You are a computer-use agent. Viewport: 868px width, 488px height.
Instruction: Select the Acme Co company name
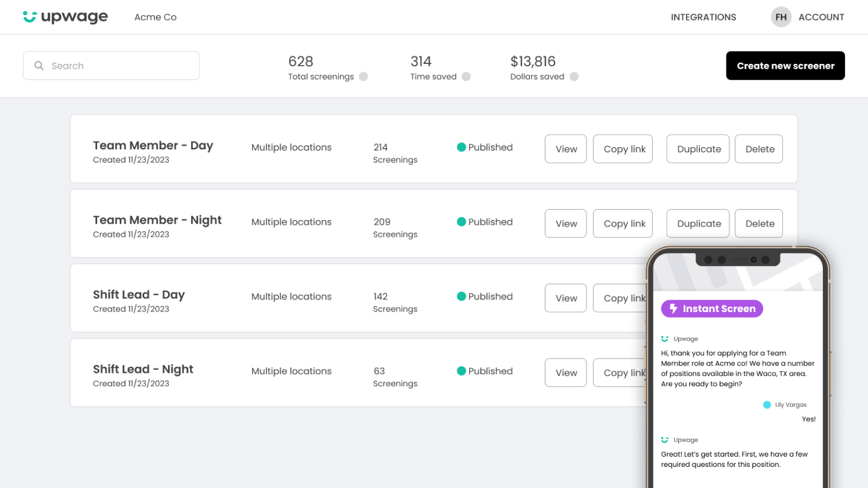(156, 17)
